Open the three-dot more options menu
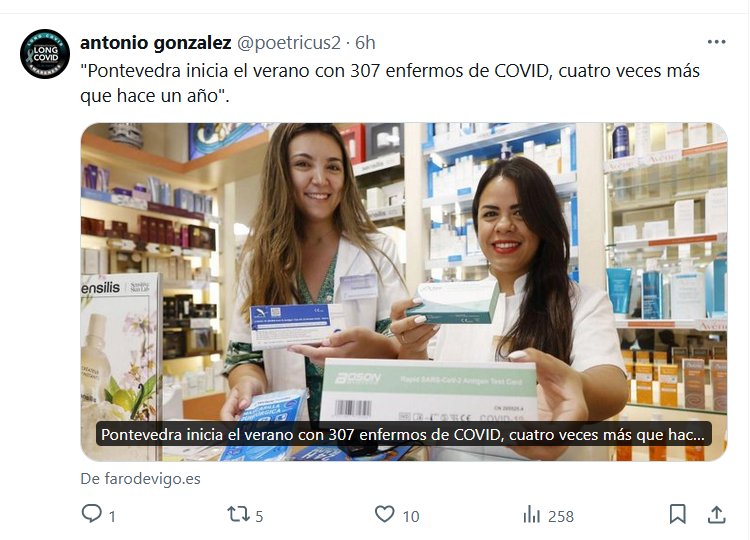The height and width of the screenshot is (540, 750). click(716, 42)
